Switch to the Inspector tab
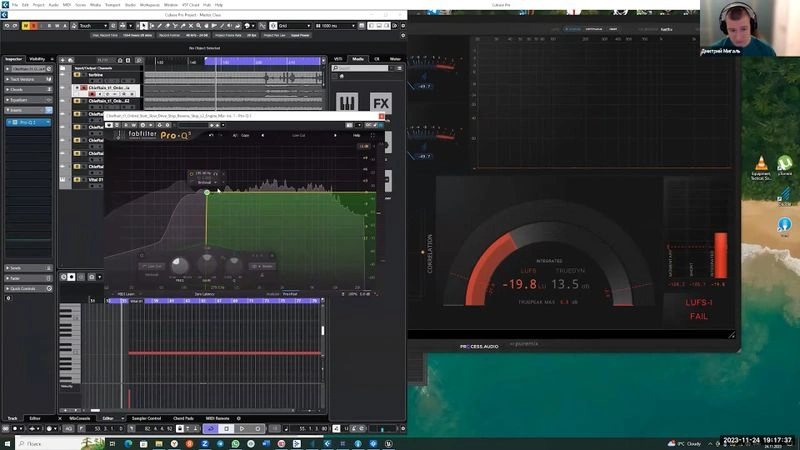The width and height of the screenshot is (800, 450). (x=14, y=59)
